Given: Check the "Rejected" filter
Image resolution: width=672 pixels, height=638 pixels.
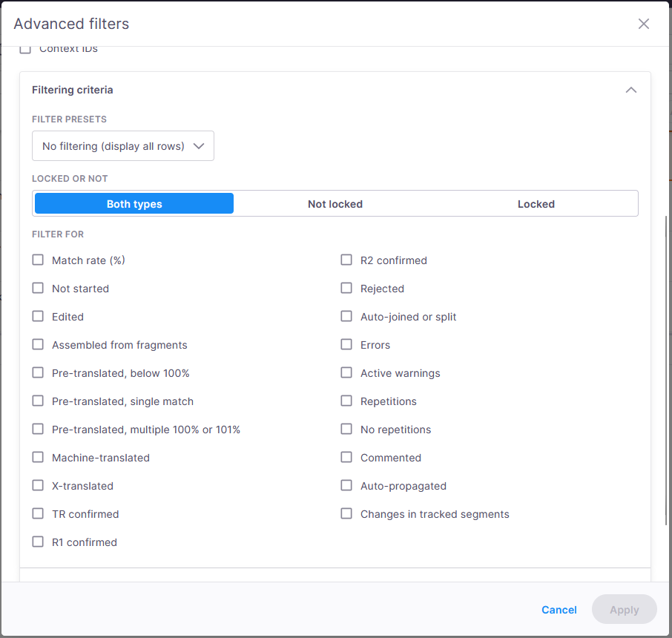Looking at the screenshot, I should point(346,288).
